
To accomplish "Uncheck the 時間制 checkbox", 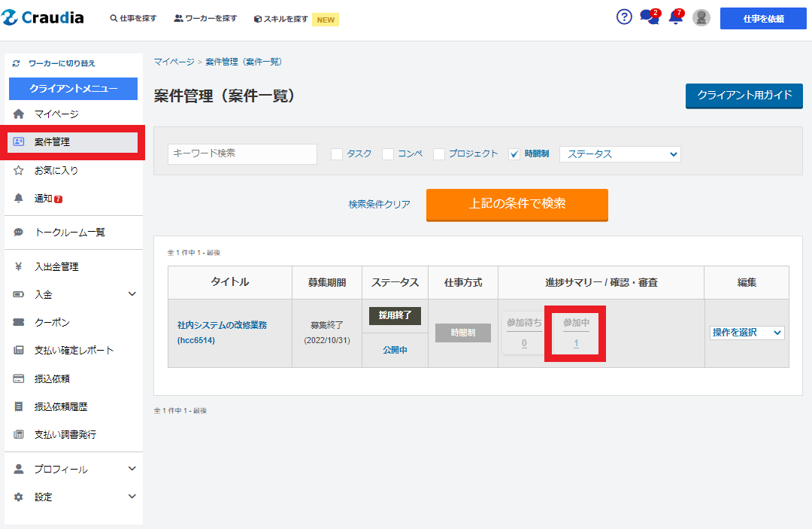I will pyautogui.click(x=514, y=154).
